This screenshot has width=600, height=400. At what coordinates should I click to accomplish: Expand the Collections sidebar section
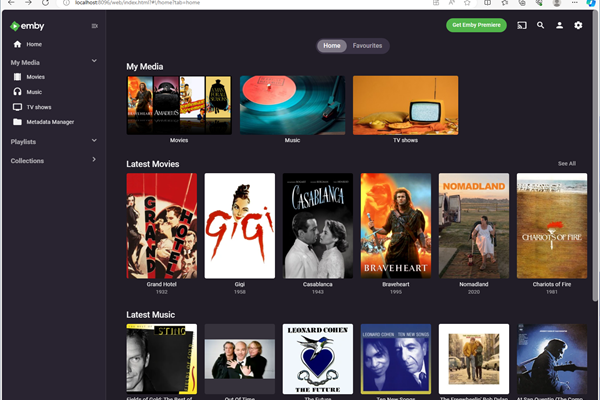tap(94, 160)
